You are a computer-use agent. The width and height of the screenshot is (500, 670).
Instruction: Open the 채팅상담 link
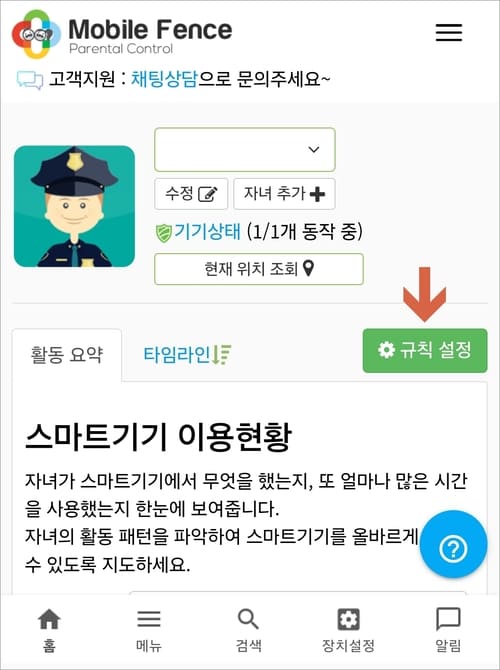coord(164,79)
